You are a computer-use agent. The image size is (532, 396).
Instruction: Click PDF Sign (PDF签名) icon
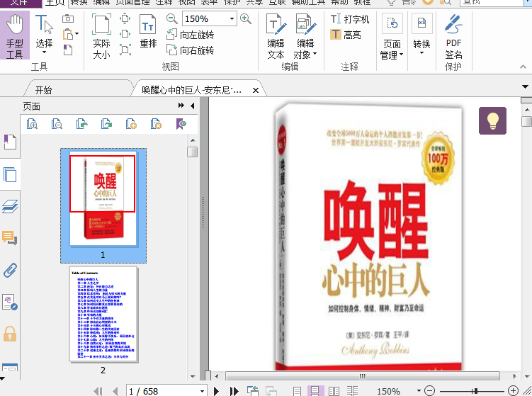(453, 37)
